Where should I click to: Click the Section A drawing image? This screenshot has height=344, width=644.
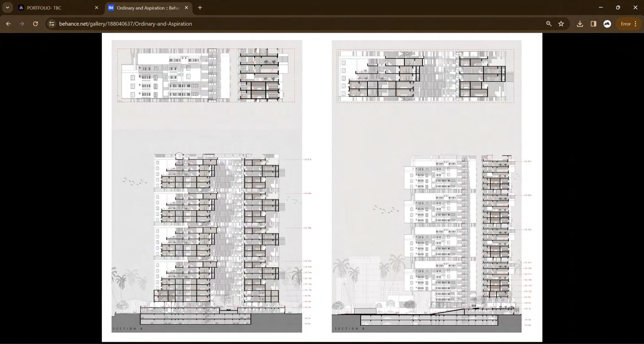click(207, 186)
